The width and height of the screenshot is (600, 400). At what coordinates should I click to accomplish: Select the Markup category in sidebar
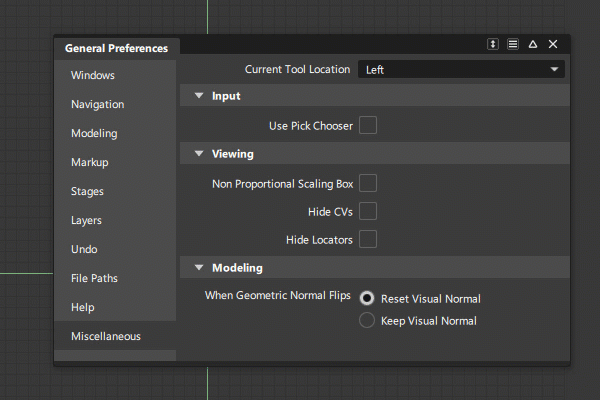point(90,162)
